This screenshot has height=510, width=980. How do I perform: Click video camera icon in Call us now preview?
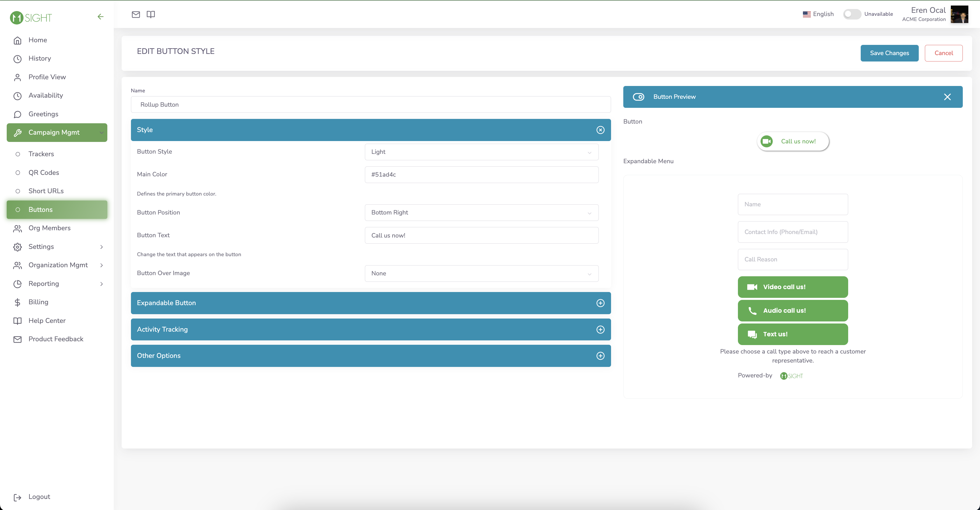pos(766,141)
